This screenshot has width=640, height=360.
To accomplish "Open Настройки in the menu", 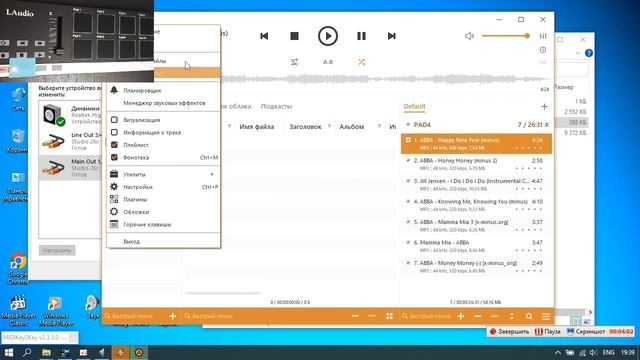I will pyautogui.click(x=163, y=187).
